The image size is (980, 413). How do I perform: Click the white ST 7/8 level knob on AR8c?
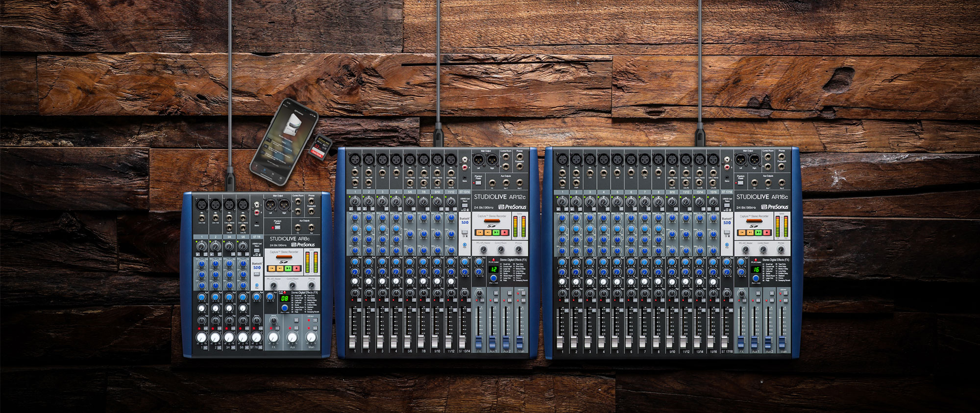(x=256, y=337)
